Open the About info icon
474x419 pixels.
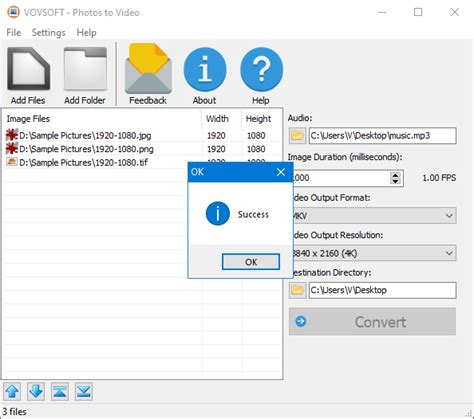pyautogui.click(x=205, y=69)
